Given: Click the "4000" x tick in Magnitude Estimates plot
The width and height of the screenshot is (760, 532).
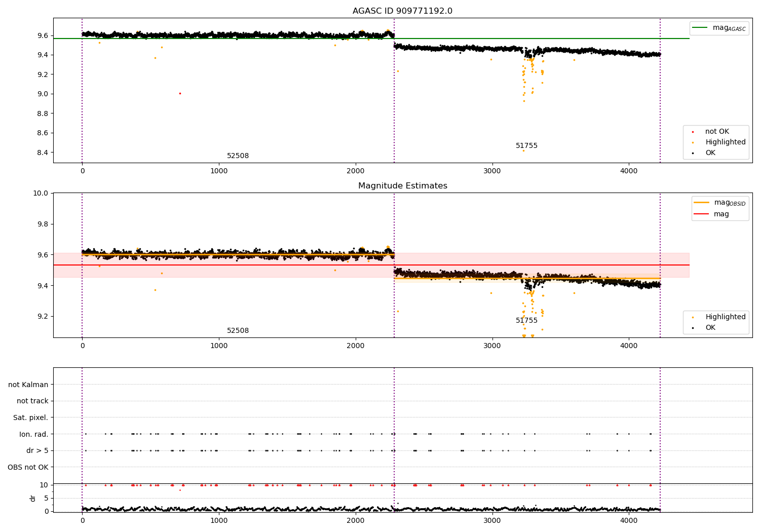Looking at the screenshot, I should point(629,346).
